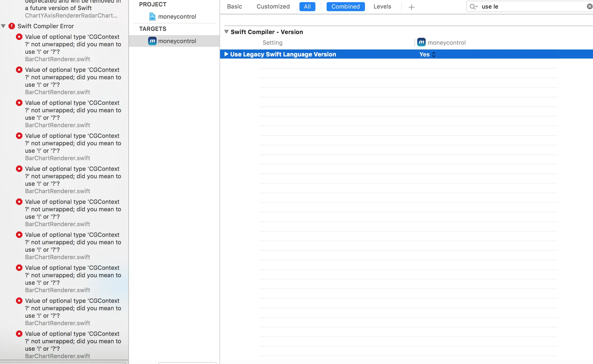Image resolution: width=593 pixels, height=364 pixels.
Task: Select the moneycontrol target in TARGETS list
Action: click(177, 41)
